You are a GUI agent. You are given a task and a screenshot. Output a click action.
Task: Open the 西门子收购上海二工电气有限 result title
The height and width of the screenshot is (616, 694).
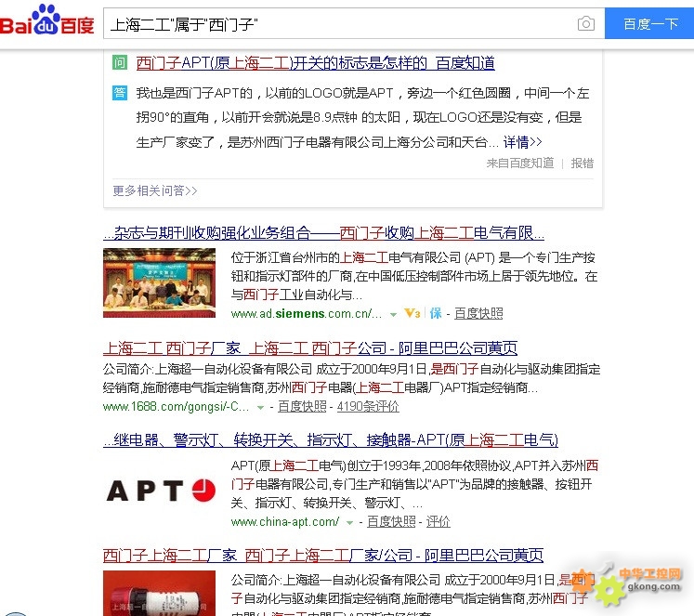[323, 233]
